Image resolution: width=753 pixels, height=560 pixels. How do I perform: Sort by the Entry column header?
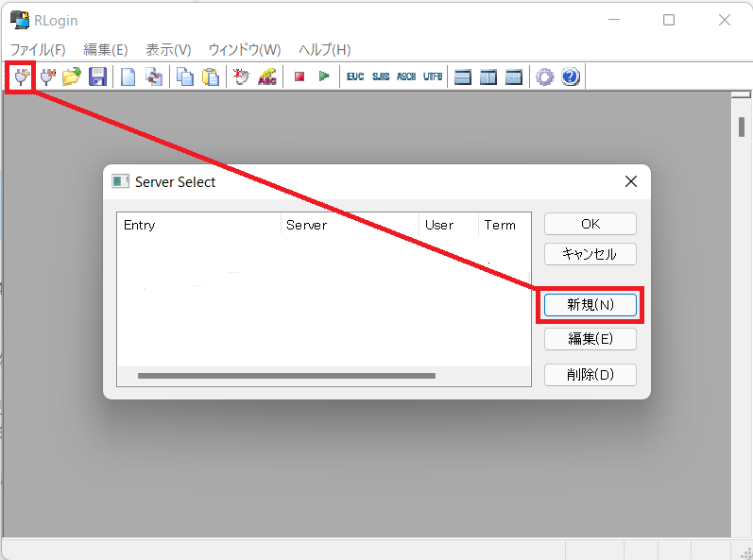(x=198, y=225)
